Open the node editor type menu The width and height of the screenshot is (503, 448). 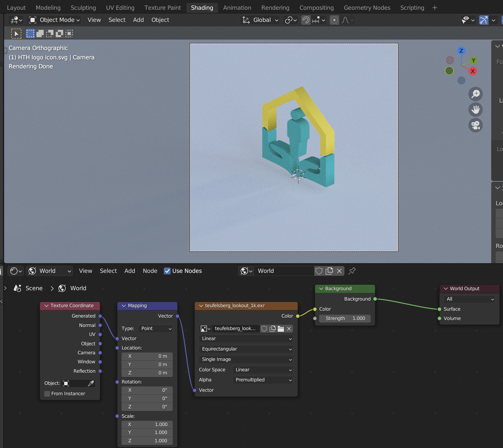tap(16, 271)
